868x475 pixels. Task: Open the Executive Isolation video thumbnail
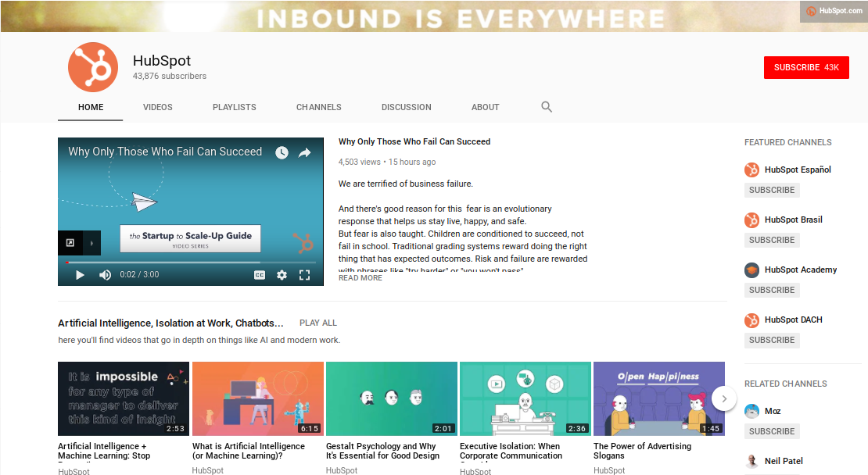click(x=525, y=398)
